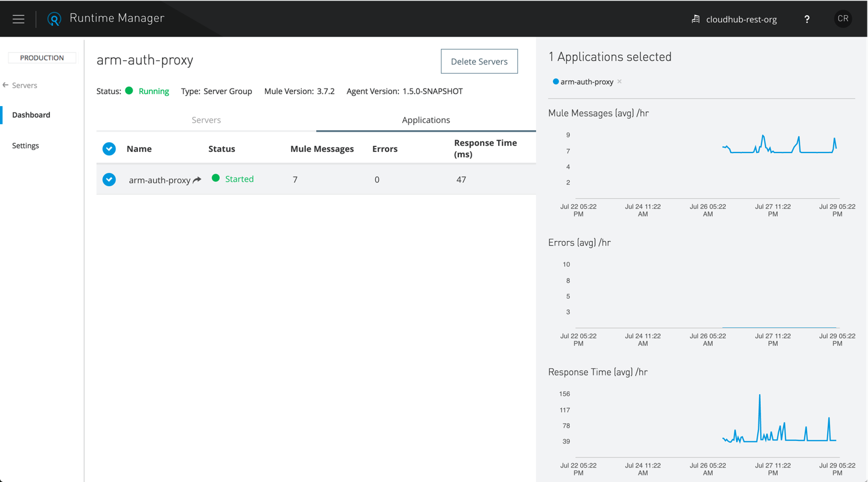Open the PRODUCTION environment selector
This screenshot has height=482, width=868.
coord(42,58)
